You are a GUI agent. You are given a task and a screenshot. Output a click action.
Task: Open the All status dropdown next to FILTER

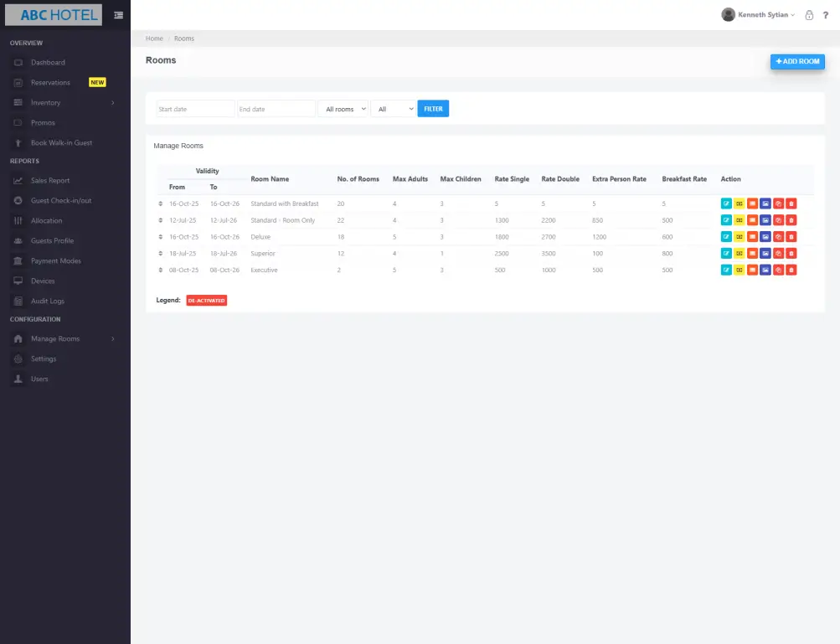(394, 109)
